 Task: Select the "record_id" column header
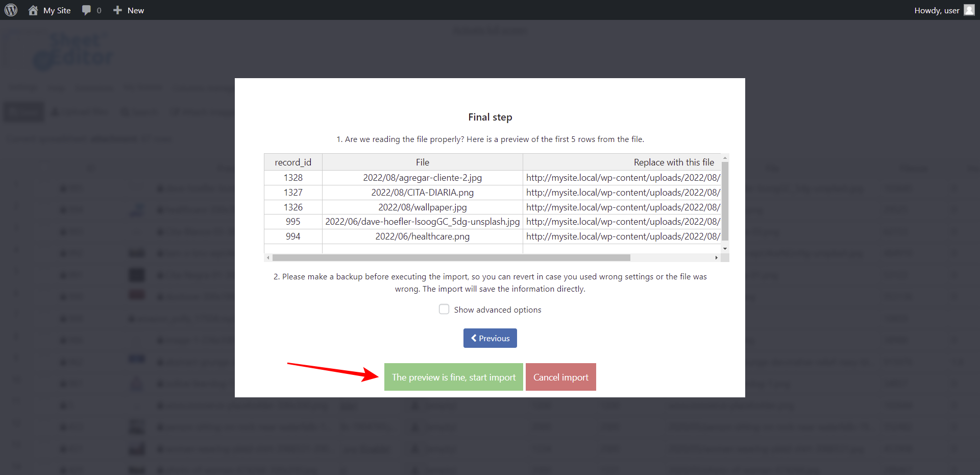(292, 162)
